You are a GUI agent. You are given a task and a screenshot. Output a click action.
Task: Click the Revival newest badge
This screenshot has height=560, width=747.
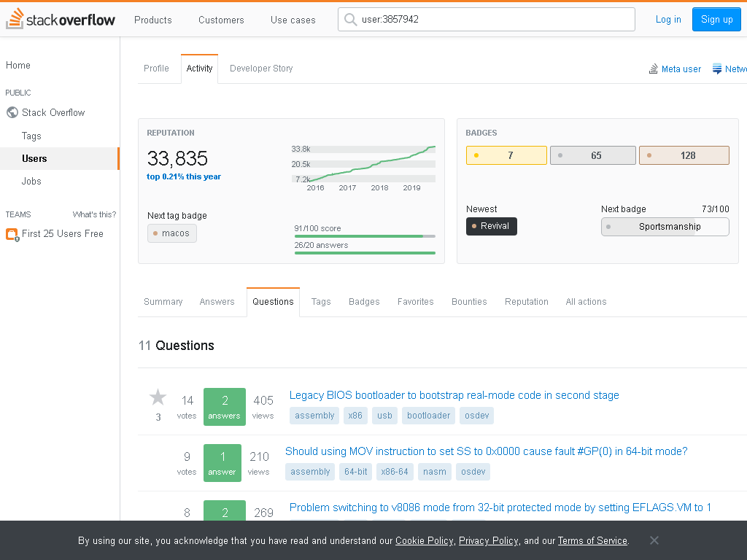click(x=491, y=226)
